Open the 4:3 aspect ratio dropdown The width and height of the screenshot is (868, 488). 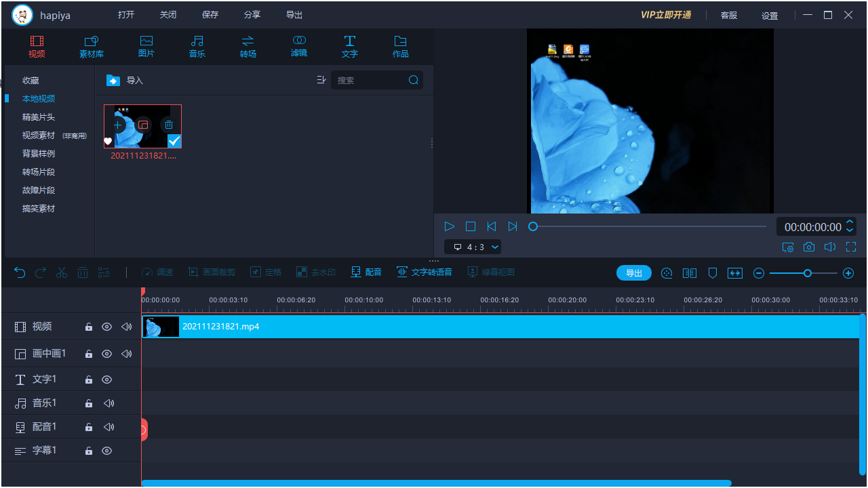tap(473, 247)
